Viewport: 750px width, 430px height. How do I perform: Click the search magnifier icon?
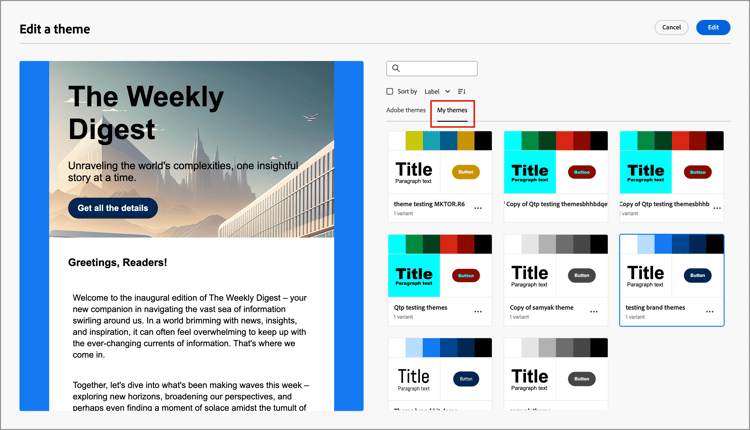(x=396, y=68)
